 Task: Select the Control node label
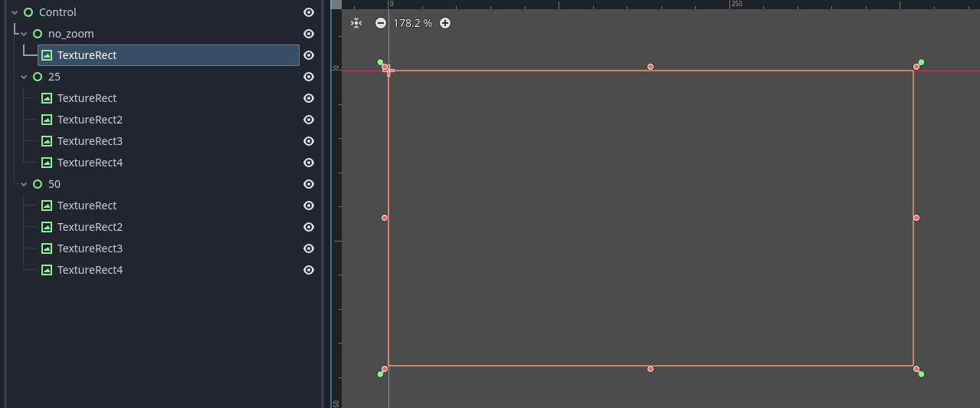(x=57, y=12)
